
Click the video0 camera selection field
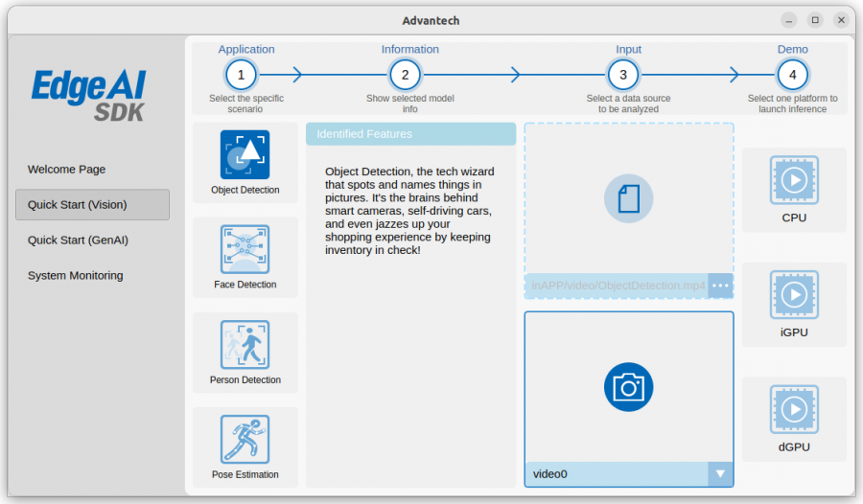617,473
